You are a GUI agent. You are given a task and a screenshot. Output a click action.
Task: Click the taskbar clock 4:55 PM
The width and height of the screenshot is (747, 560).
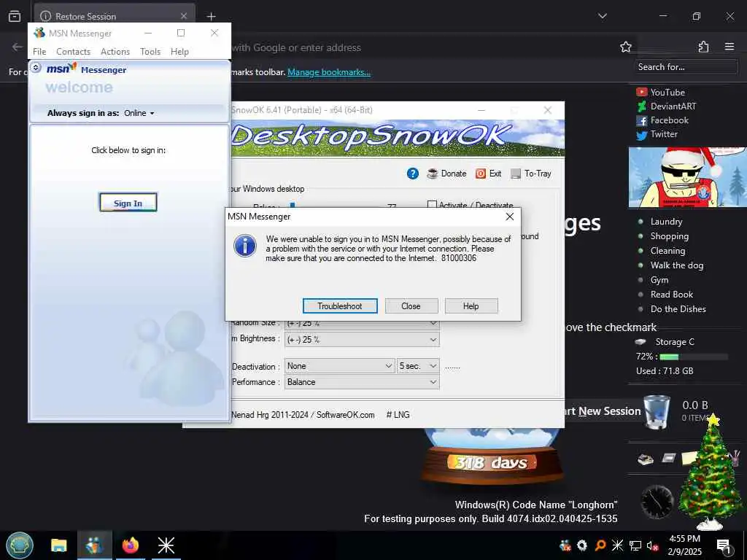point(684,545)
